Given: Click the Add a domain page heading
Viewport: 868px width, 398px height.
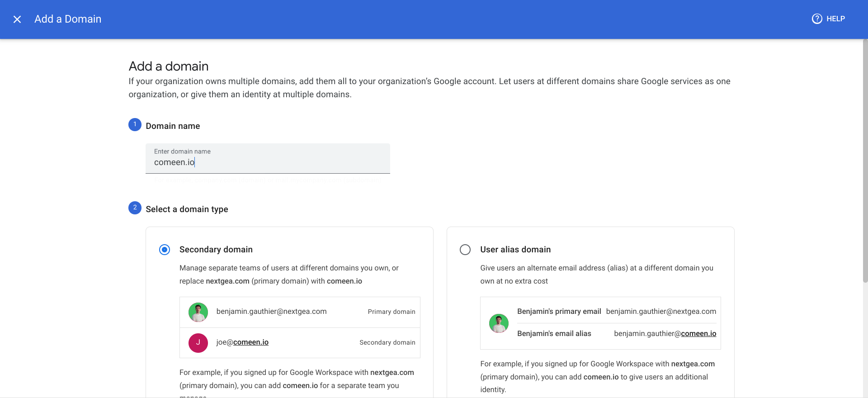Looking at the screenshot, I should 169,66.
